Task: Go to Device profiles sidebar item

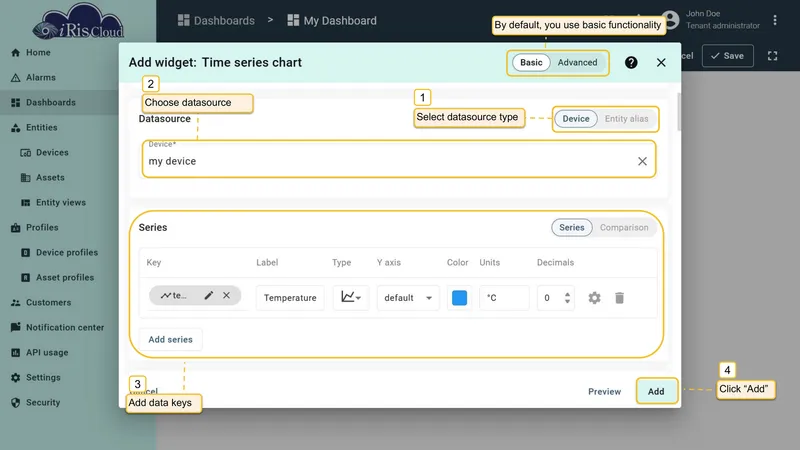Action: point(67,253)
